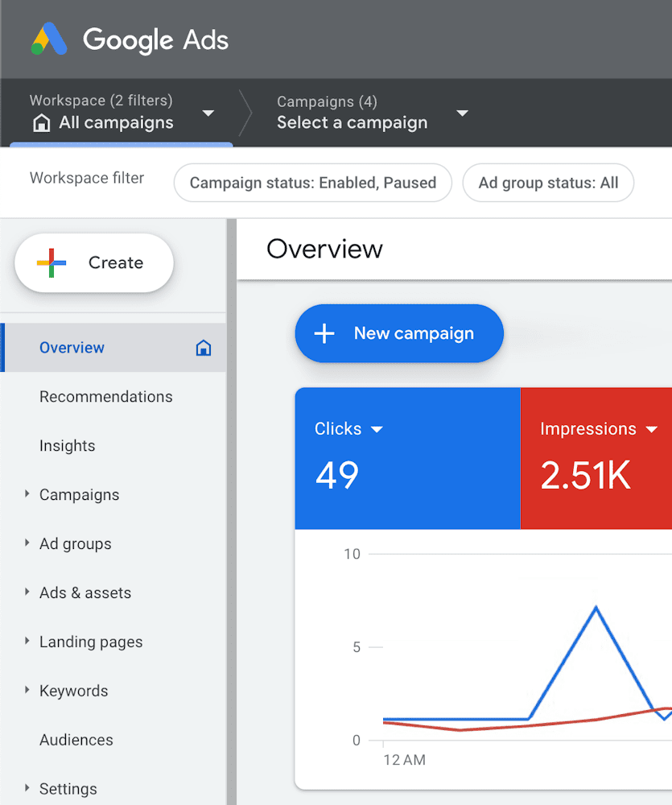Open Ad groups in the sidebar
672x805 pixels.
coord(76,544)
